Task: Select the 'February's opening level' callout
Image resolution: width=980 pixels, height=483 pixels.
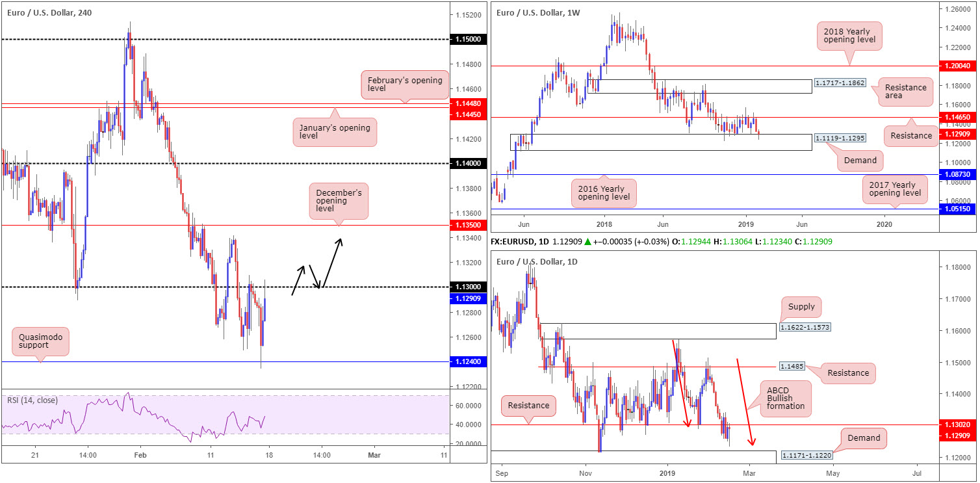Action: coord(405,85)
